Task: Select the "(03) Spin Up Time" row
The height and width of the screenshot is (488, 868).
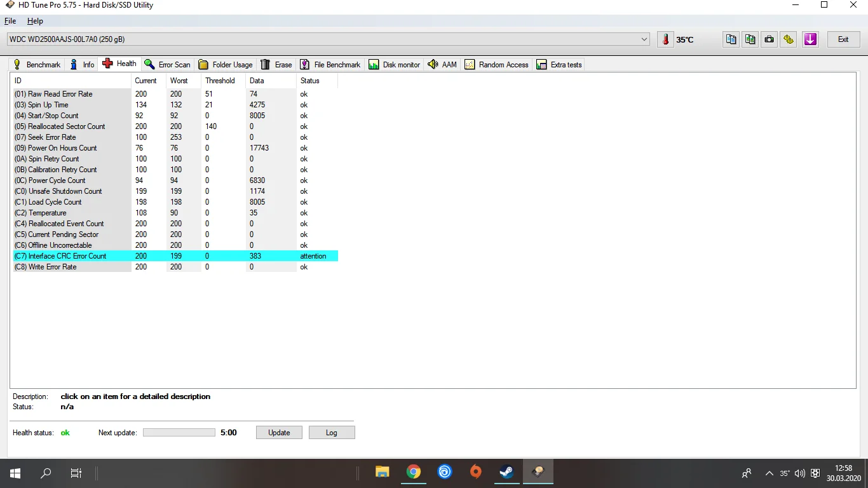Action: (x=175, y=105)
